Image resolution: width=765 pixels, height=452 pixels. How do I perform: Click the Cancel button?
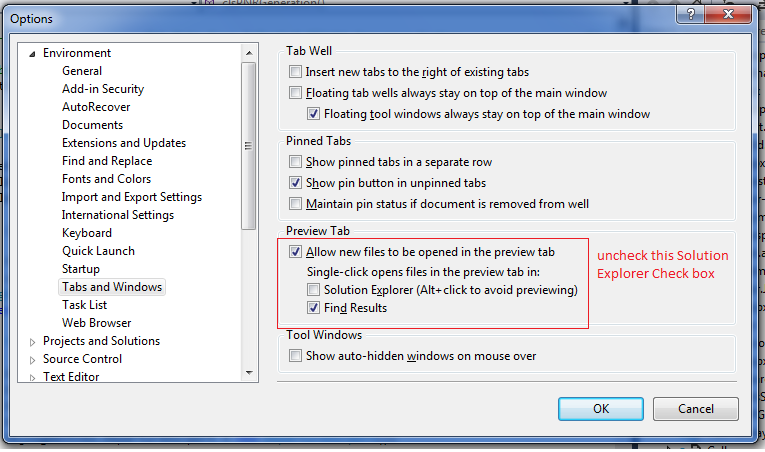[x=695, y=409]
